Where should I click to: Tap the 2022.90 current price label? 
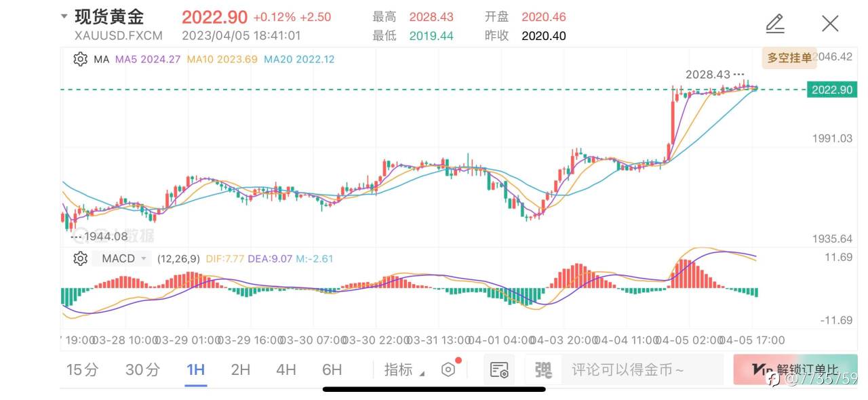(x=830, y=89)
